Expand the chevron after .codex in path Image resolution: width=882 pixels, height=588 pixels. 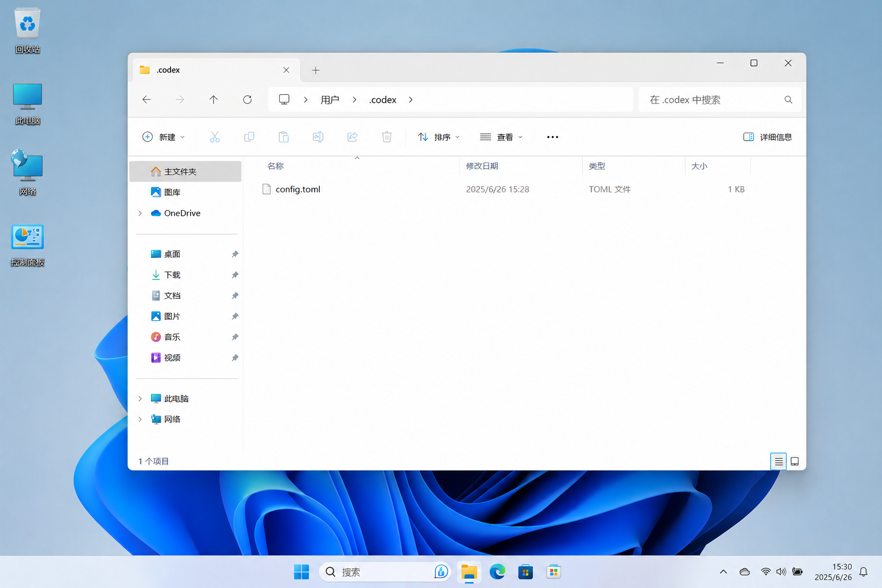pos(411,99)
